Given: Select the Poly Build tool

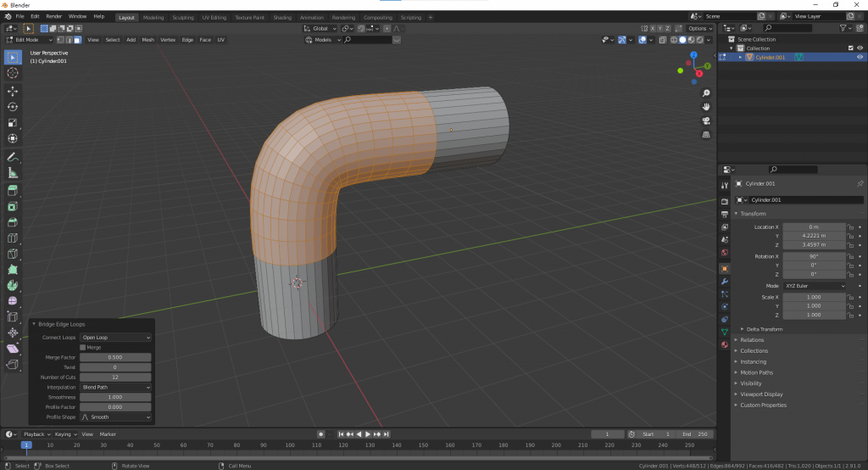Looking at the screenshot, I should pos(13,270).
